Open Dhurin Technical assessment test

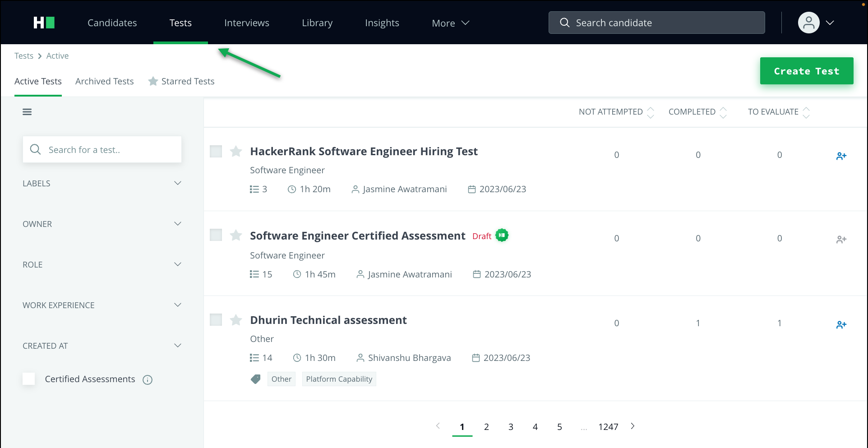[328, 320]
